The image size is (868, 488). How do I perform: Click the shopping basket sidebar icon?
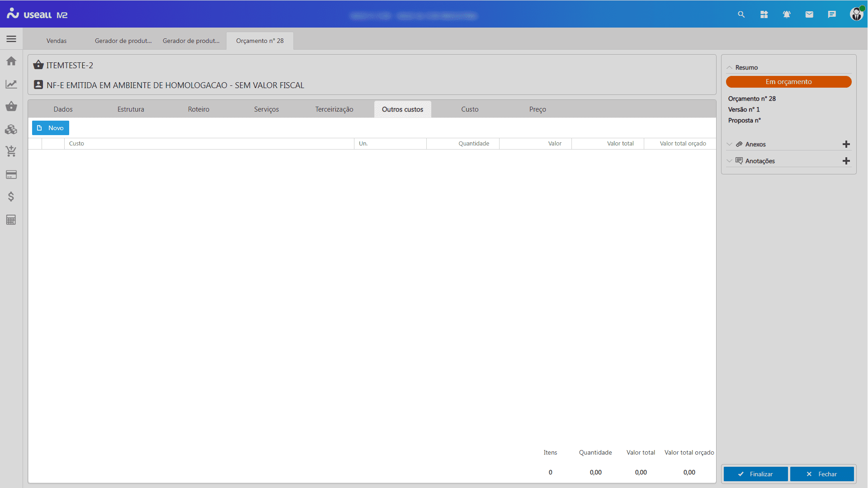11,107
